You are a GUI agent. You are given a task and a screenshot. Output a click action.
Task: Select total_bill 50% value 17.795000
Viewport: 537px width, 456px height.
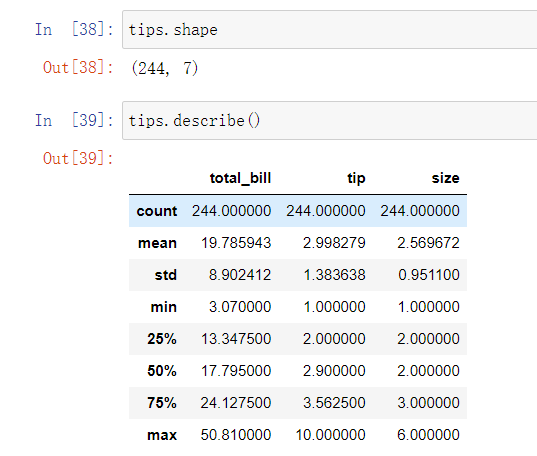tap(236, 371)
